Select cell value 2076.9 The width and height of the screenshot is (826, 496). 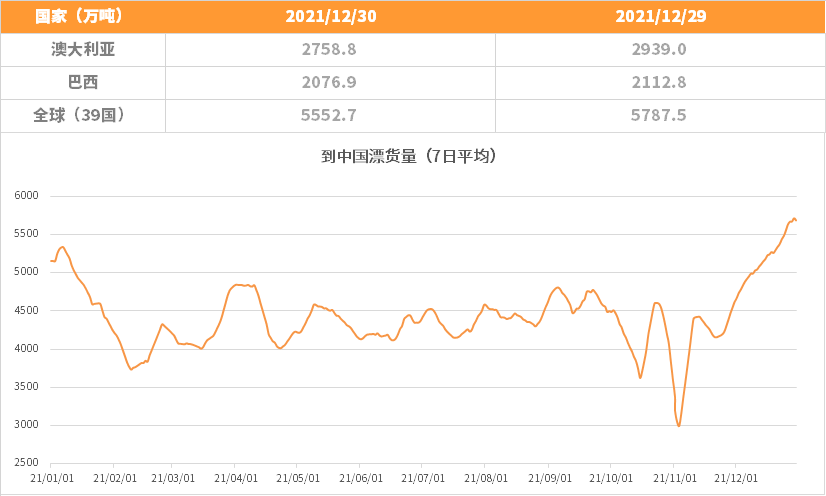(x=329, y=83)
